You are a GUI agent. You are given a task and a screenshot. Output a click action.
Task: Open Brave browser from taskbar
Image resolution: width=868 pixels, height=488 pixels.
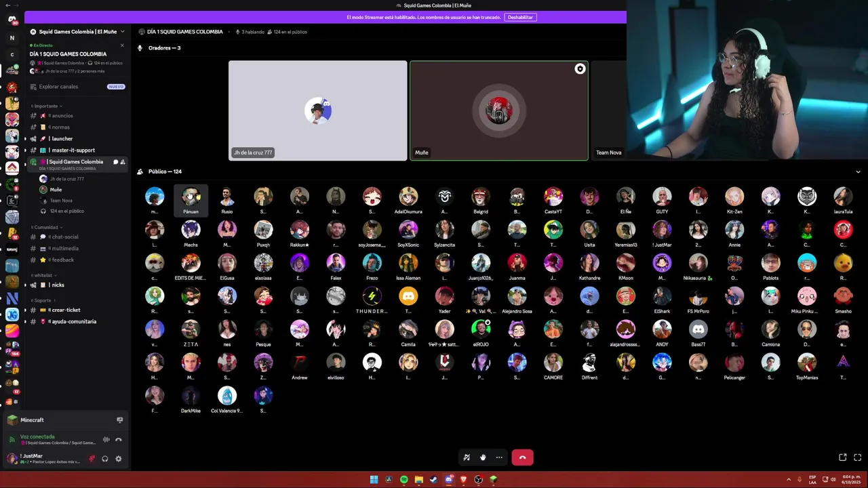click(464, 480)
